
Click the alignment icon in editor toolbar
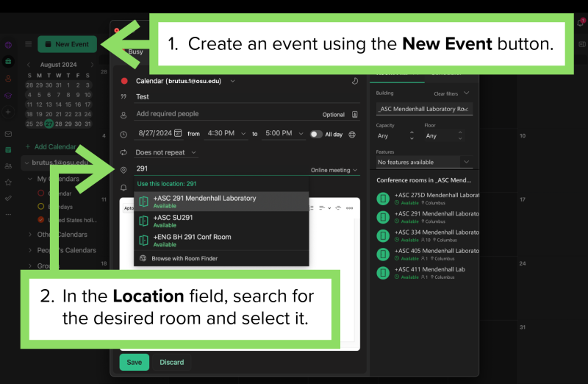tap(322, 208)
